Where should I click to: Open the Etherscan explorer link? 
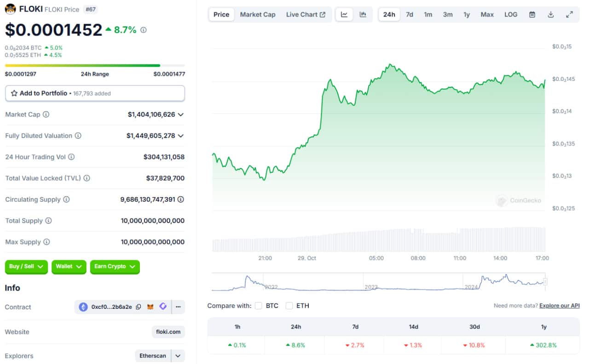click(x=153, y=356)
